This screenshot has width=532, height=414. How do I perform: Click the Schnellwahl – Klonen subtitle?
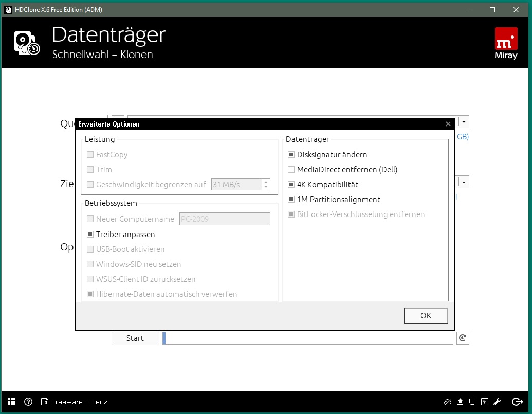tap(102, 55)
